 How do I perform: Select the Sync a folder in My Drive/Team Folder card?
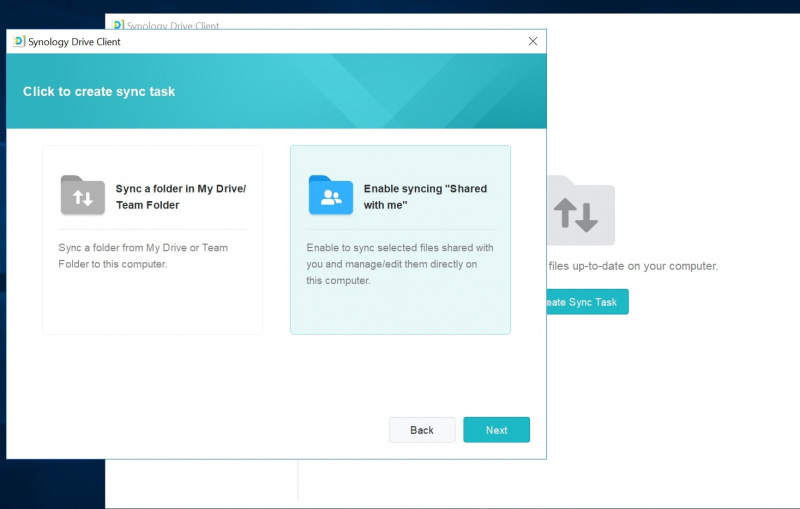(x=153, y=240)
